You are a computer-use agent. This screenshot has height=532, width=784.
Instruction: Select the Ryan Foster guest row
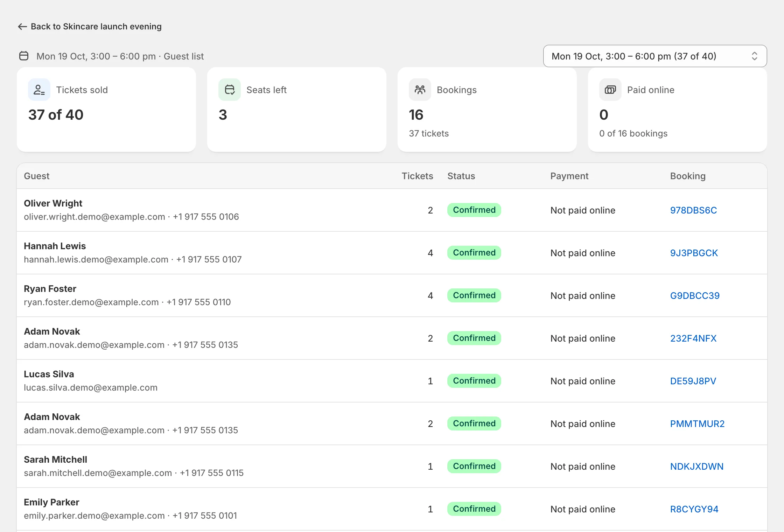[392, 295]
